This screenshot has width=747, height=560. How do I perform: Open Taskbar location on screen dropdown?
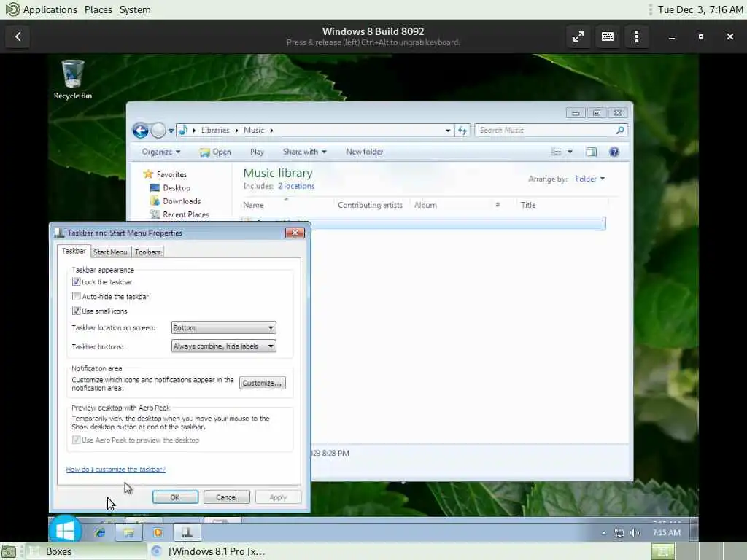(x=223, y=327)
